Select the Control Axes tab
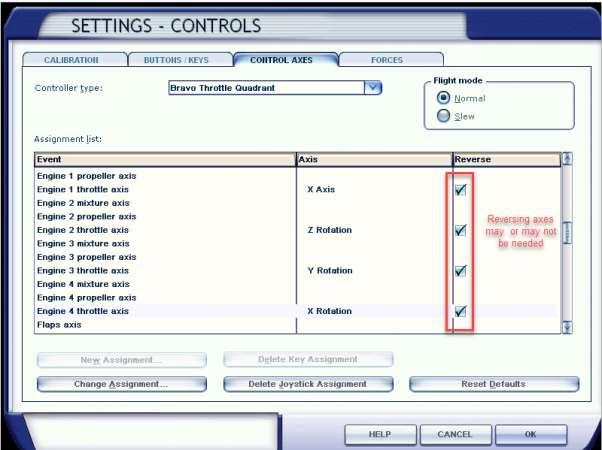This screenshot has width=602, height=450. pos(285,60)
